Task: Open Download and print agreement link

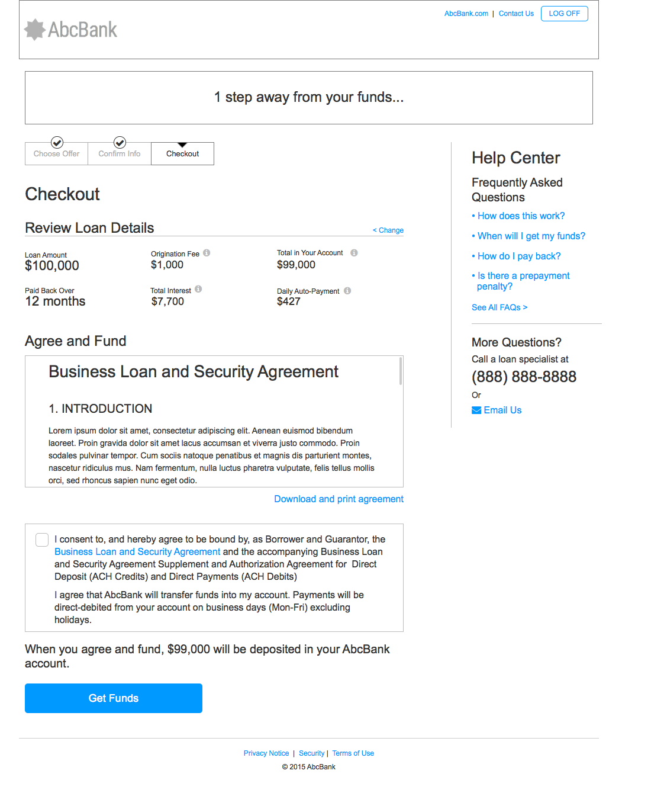Action: pyautogui.click(x=339, y=499)
